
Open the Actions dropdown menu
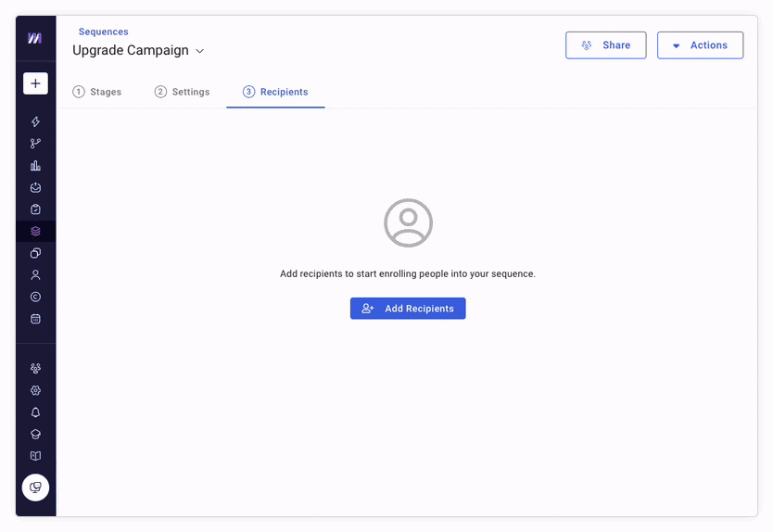[700, 45]
